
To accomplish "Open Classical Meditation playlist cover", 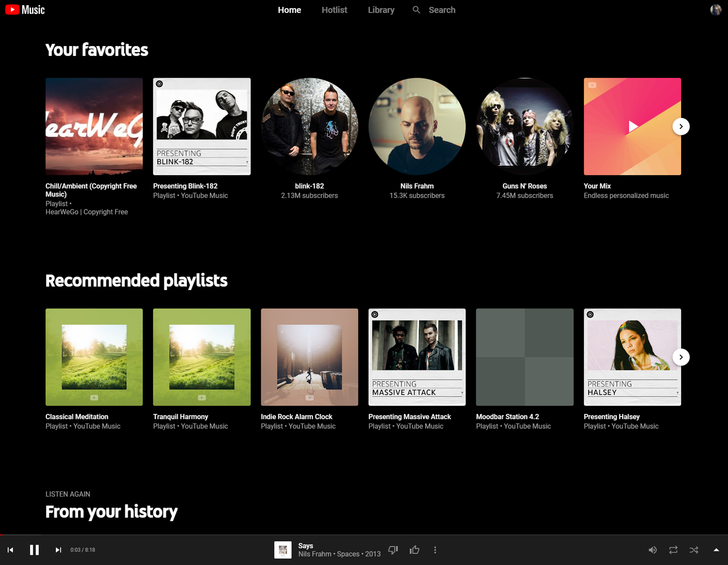I will pyautogui.click(x=94, y=357).
